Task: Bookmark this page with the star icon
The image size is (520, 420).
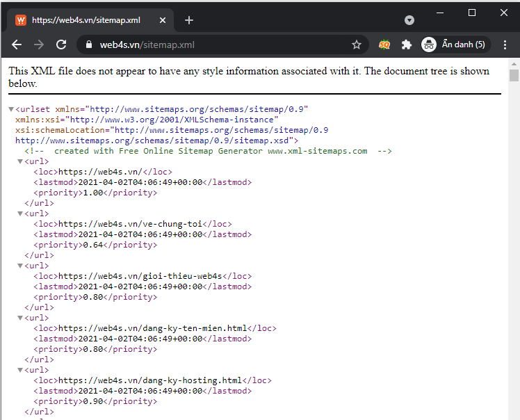Action: (357, 45)
